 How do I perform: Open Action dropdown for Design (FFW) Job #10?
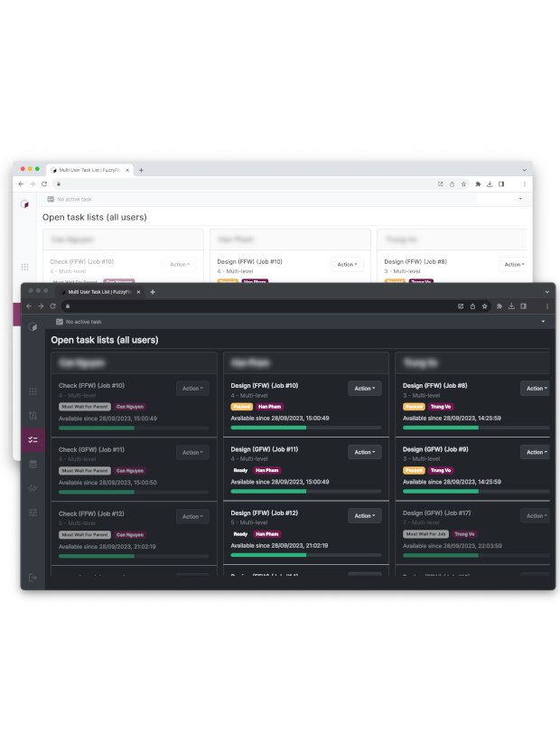tap(365, 388)
